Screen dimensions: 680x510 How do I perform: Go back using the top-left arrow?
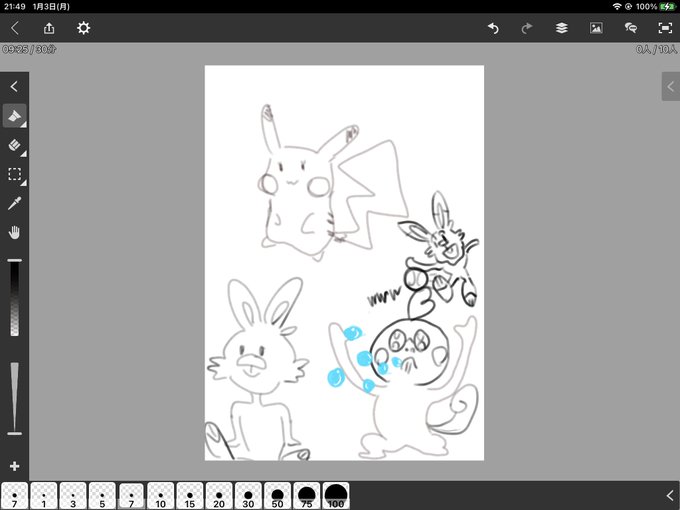click(15, 28)
